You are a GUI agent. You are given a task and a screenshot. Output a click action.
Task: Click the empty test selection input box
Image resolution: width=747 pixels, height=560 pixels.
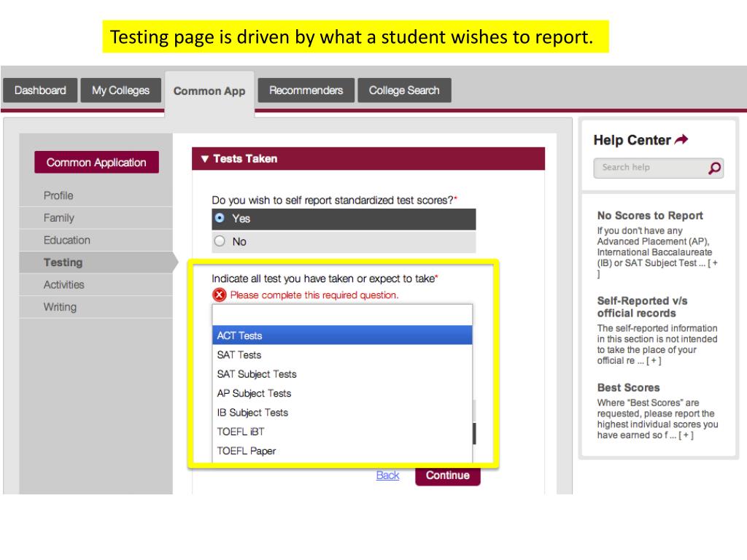[342, 315]
